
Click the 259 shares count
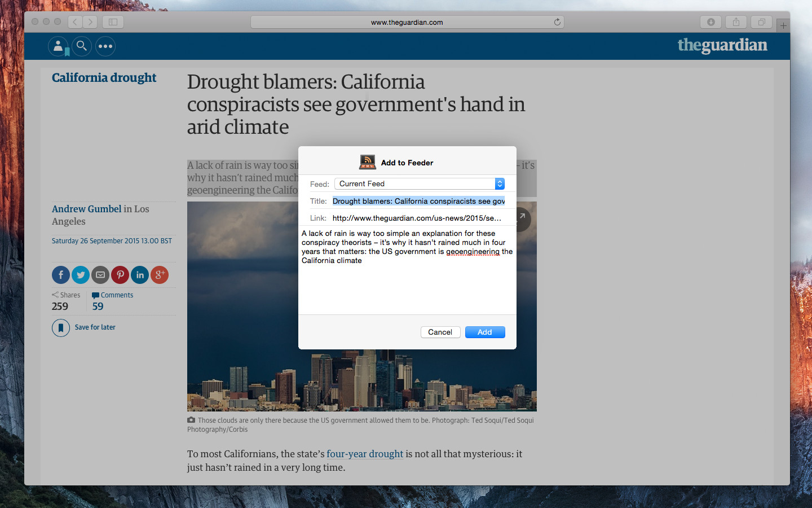[60, 306]
